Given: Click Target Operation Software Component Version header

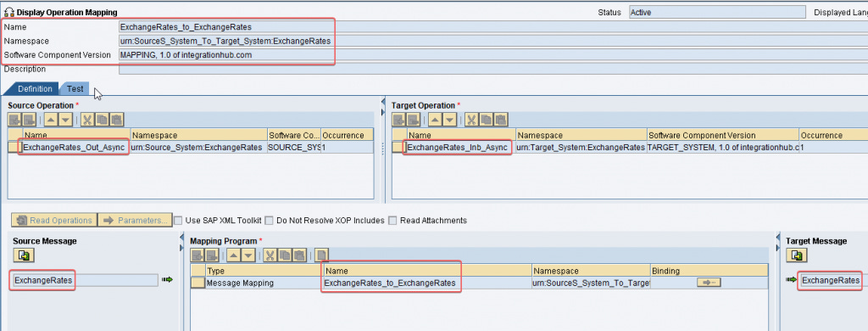Looking at the screenshot, I should coord(723,135).
